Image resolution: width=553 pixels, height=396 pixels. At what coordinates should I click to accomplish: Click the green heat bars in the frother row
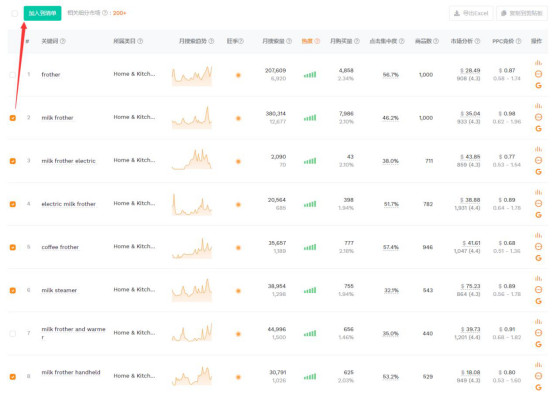(310, 74)
